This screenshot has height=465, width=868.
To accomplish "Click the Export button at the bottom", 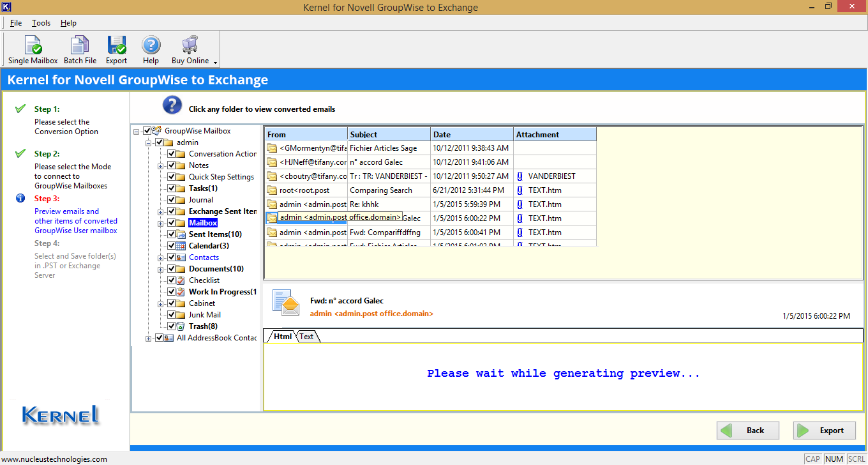I will coord(824,430).
